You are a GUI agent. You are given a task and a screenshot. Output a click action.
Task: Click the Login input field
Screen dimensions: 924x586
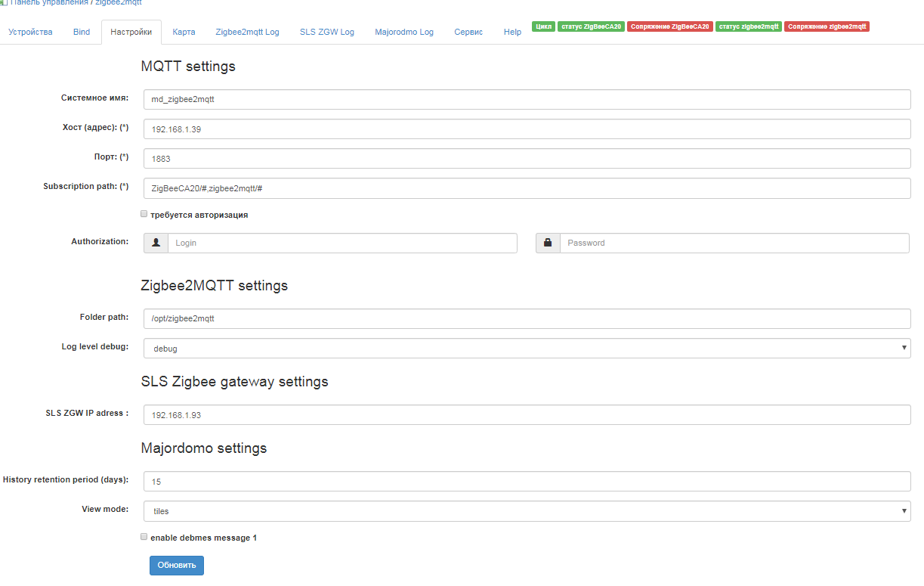pyautogui.click(x=342, y=243)
